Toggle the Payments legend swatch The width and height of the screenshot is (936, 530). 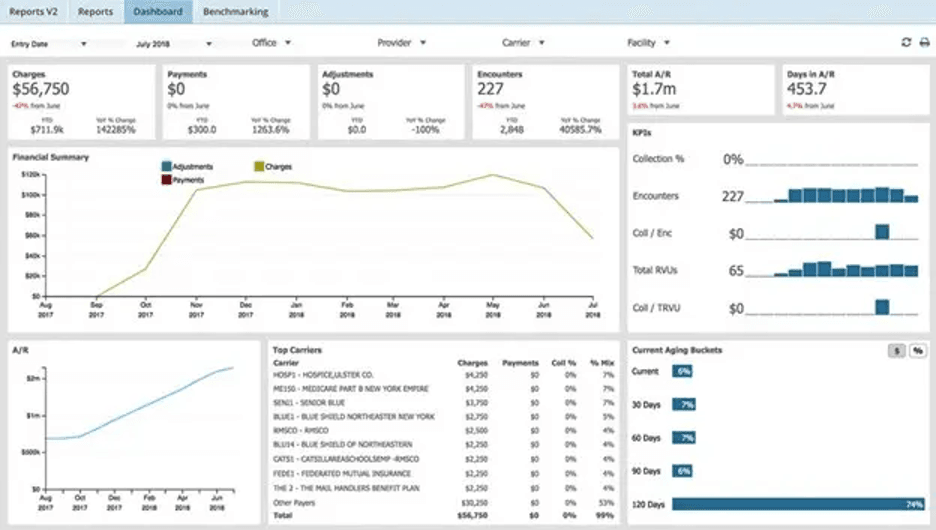pyautogui.click(x=166, y=180)
